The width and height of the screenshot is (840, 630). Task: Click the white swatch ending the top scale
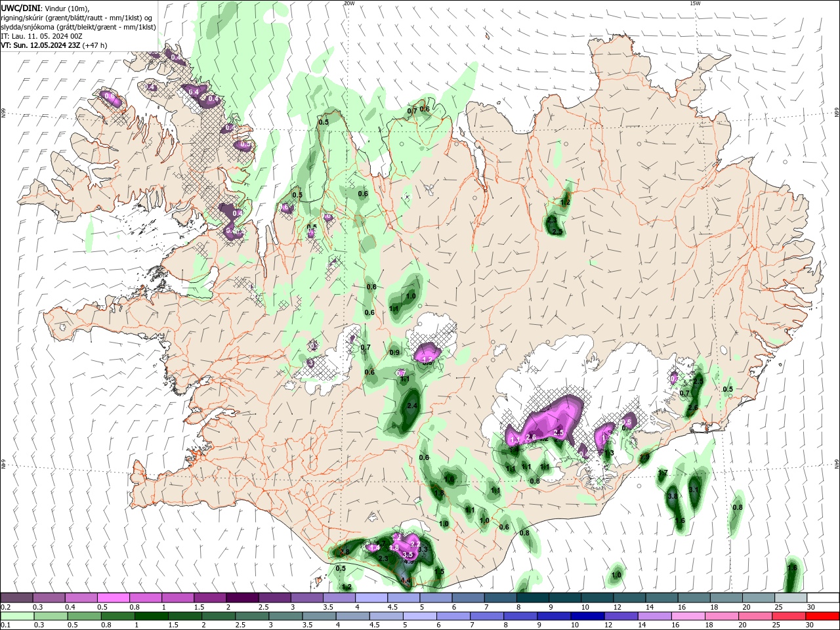[x=822, y=598]
